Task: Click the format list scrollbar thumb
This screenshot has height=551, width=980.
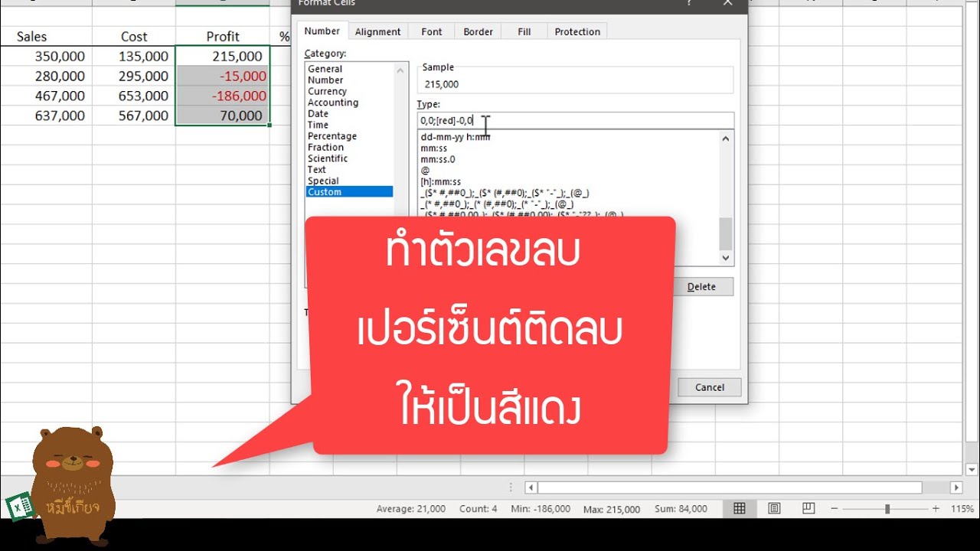Action: (726, 233)
